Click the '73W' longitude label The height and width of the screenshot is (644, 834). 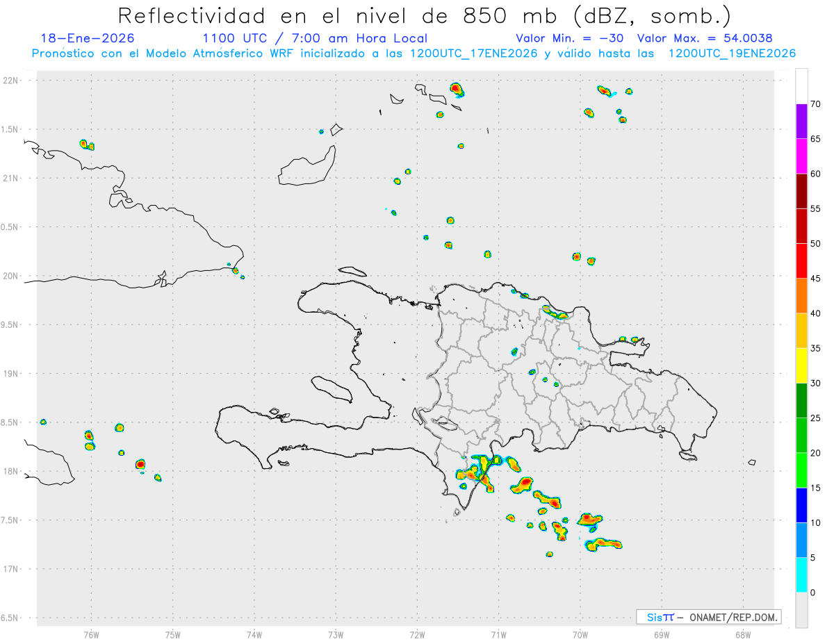pos(336,634)
